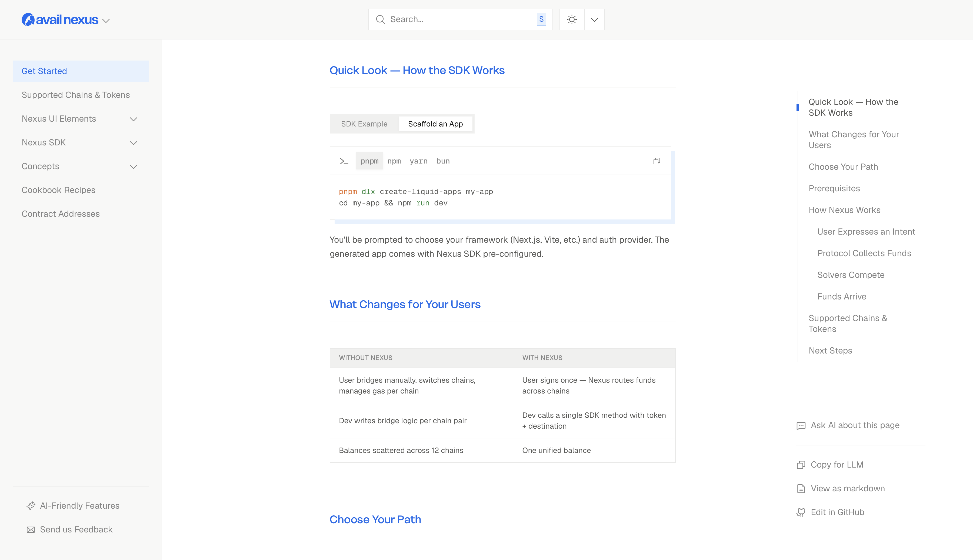973x560 pixels.
Task: Toggle the light theme sun icon
Action: pos(572,20)
